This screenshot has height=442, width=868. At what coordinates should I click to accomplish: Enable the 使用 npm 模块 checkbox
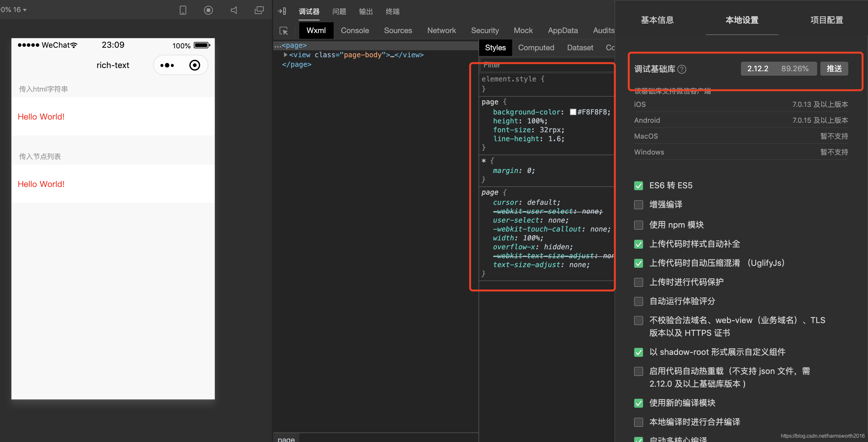pos(638,225)
